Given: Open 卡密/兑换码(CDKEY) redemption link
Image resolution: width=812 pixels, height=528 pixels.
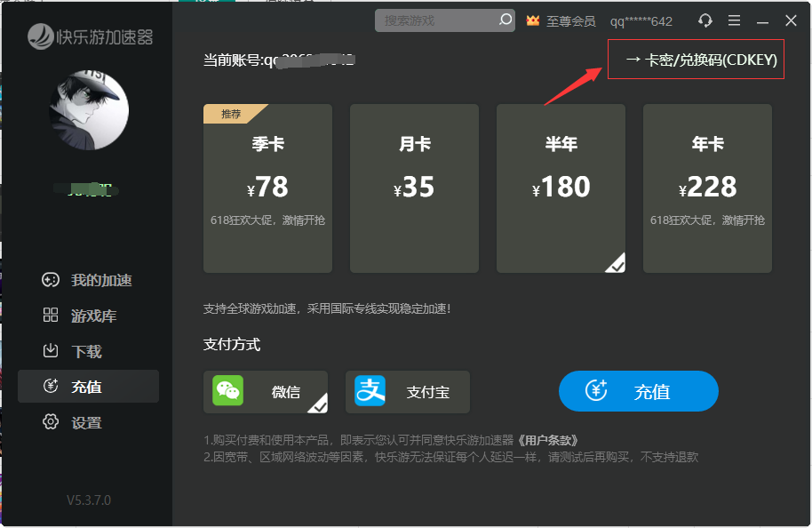Looking at the screenshot, I should tap(696, 60).
